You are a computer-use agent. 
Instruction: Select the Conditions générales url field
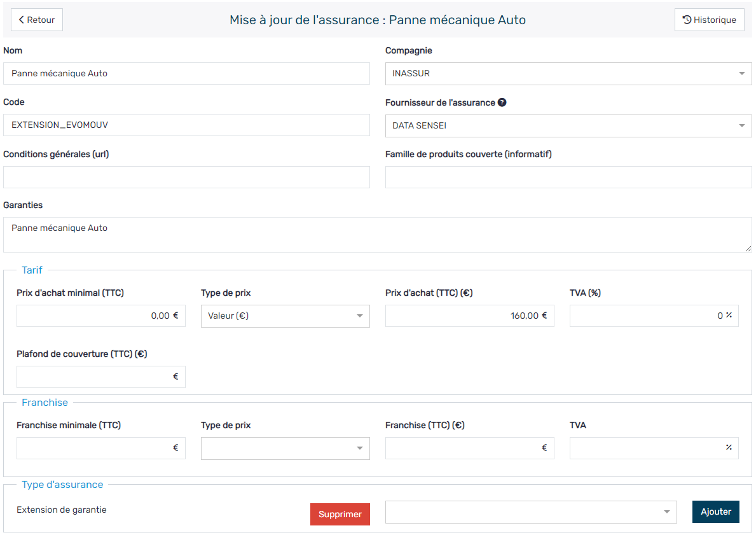click(186, 177)
